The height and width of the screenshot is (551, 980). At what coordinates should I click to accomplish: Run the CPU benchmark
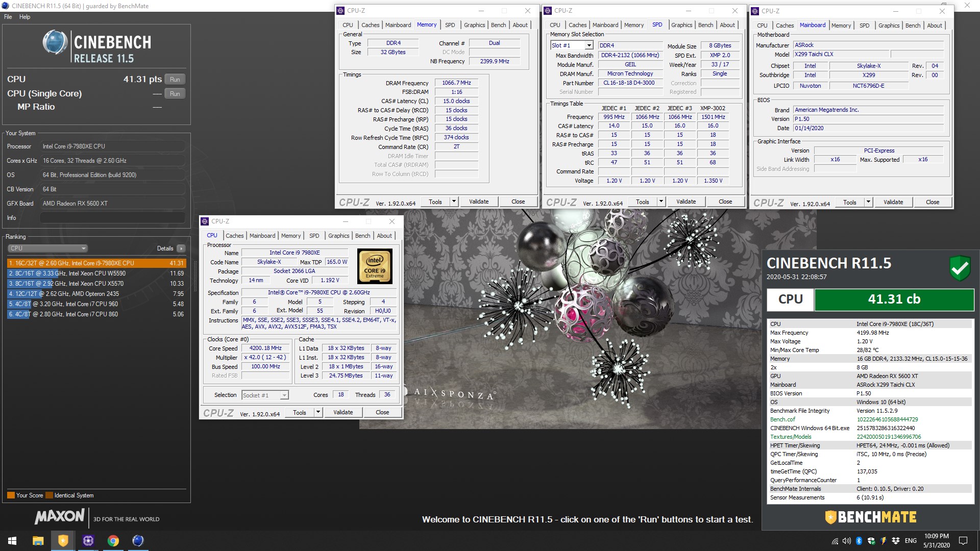point(175,80)
